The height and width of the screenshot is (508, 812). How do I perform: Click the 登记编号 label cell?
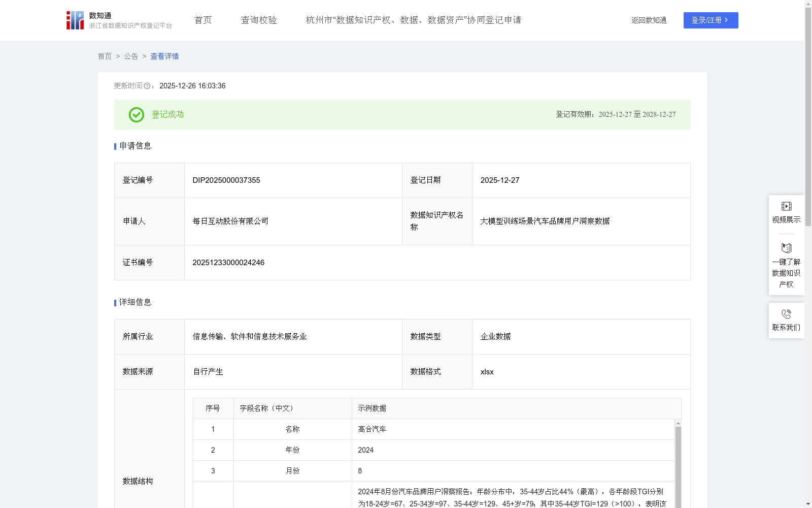(150, 180)
